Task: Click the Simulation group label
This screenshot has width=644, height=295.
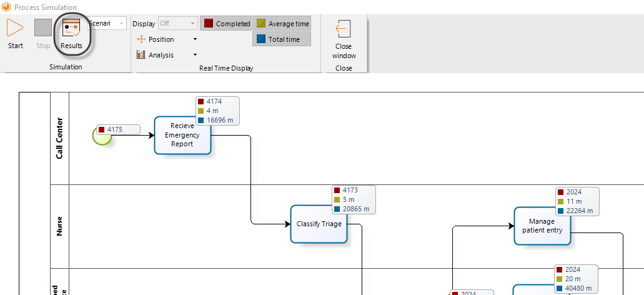Action: tap(66, 67)
